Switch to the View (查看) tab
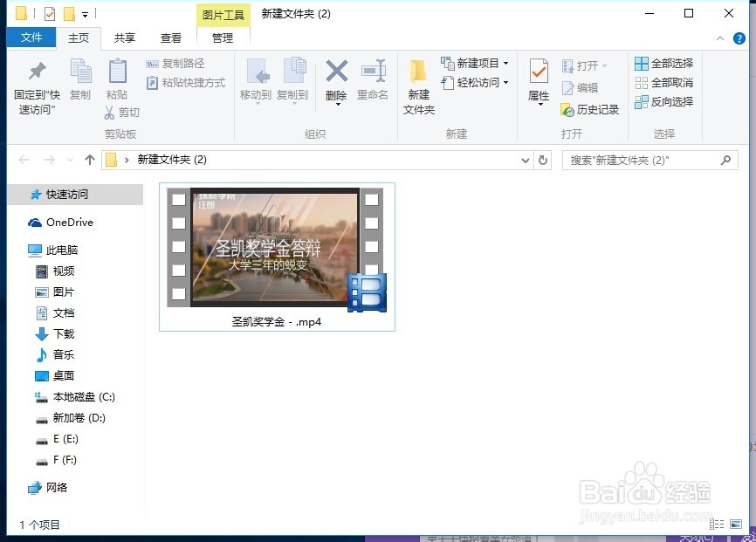 click(171, 38)
